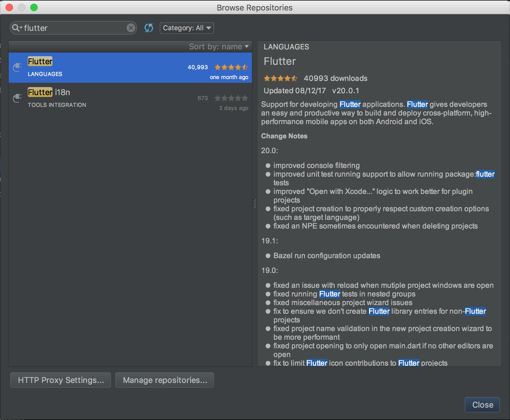Open the Sort by: name dropdown
This screenshot has height=420, width=510.
[219, 47]
